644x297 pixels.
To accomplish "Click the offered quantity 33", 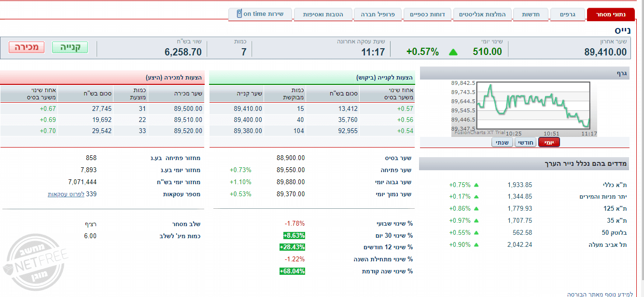I will 142,130.
